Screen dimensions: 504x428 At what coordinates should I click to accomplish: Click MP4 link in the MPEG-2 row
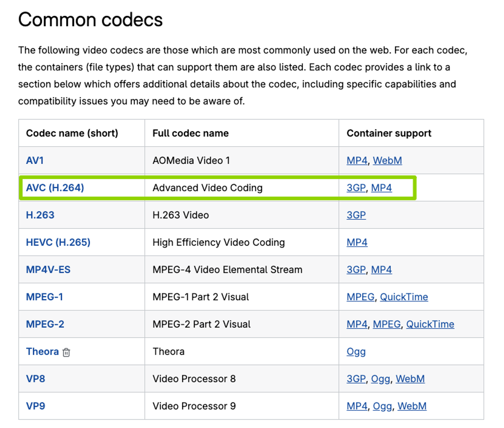tap(357, 324)
